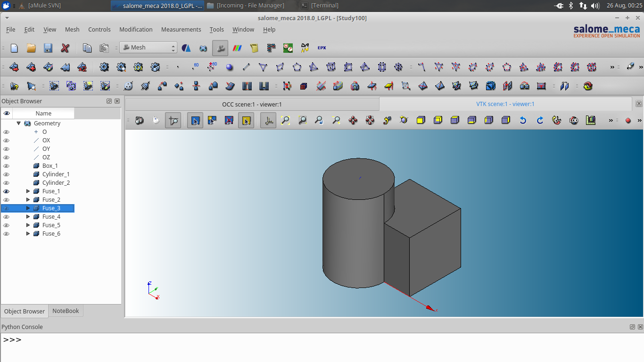
Task: Click the EPX launcher in the toolbar
Action: (321, 48)
